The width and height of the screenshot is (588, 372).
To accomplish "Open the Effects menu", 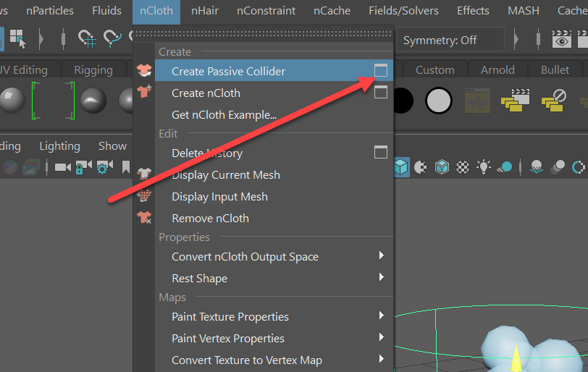I will [x=473, y=11].
